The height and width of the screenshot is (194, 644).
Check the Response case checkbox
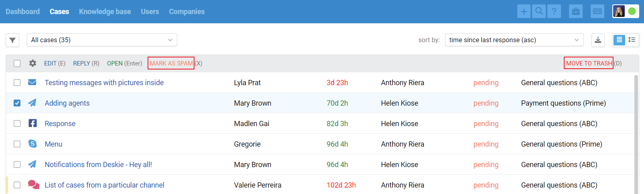pos(17,123)
